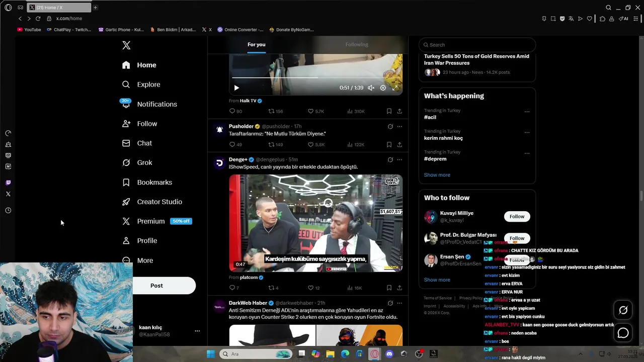The height and width of the screenshot is (362, 644).
Task: Open more options for #acil trend
Action: pyautogui.click(x=527, y=112)
